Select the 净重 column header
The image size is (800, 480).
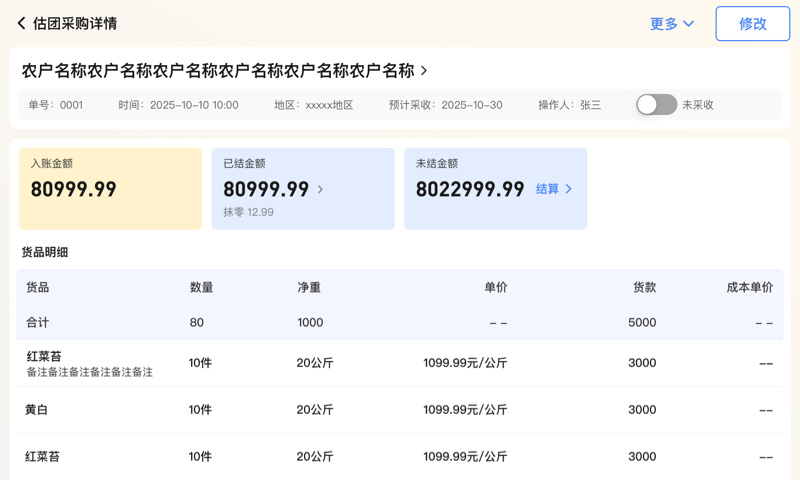309,288
